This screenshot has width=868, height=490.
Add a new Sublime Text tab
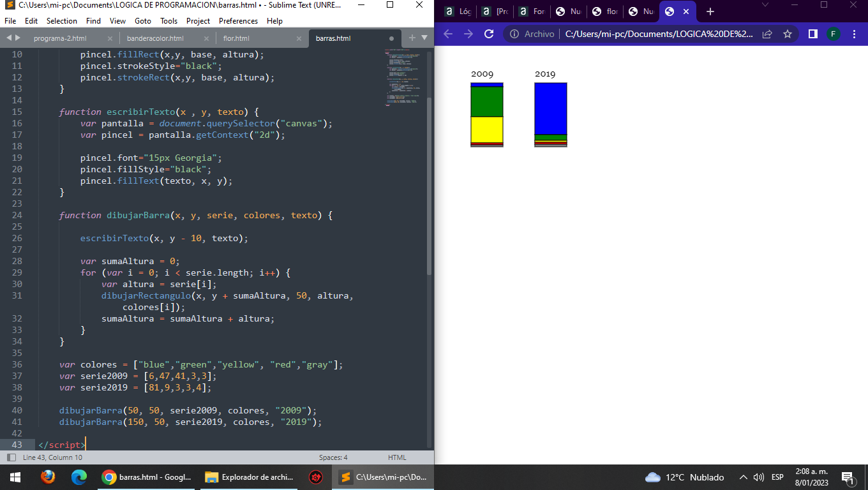412,38
